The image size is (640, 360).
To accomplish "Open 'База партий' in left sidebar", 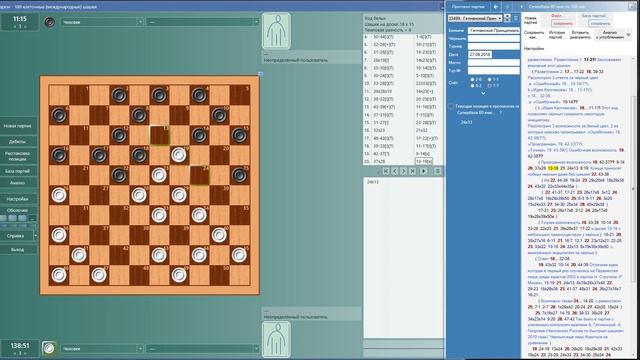I will coord(18,171).
